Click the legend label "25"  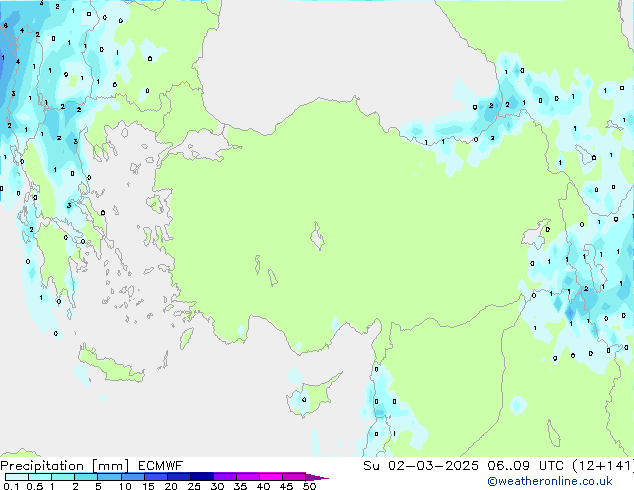click(194, 486)
